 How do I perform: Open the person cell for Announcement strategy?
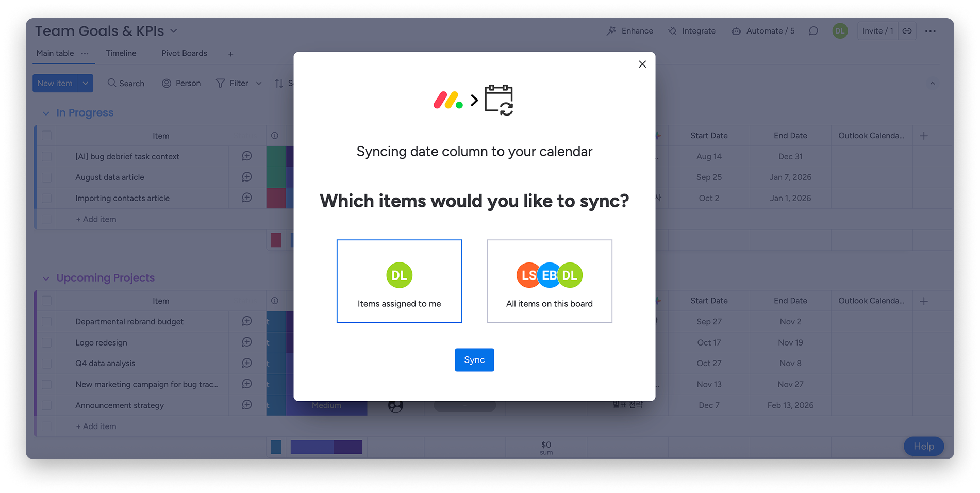tap(395, 405)
